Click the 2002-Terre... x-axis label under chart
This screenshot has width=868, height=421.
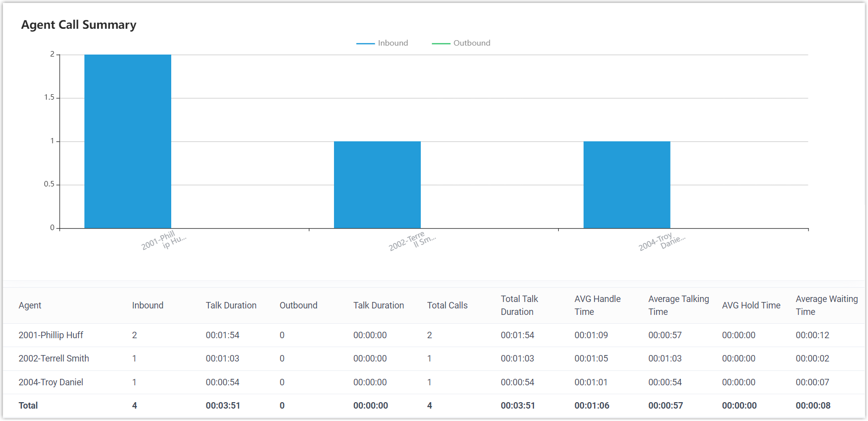pyautogui.click(x=412, y=241)
